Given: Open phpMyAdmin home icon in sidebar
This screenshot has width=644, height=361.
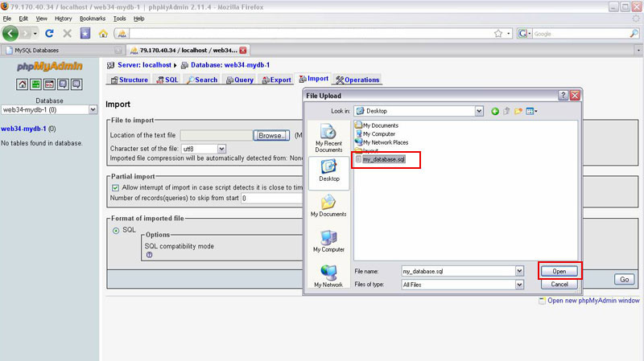Looking at the screenshot, I should point(23,84).
